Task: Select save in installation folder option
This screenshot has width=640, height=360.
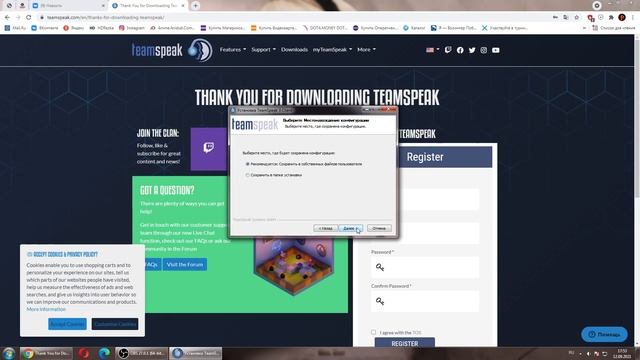Action: pos(273,175)
